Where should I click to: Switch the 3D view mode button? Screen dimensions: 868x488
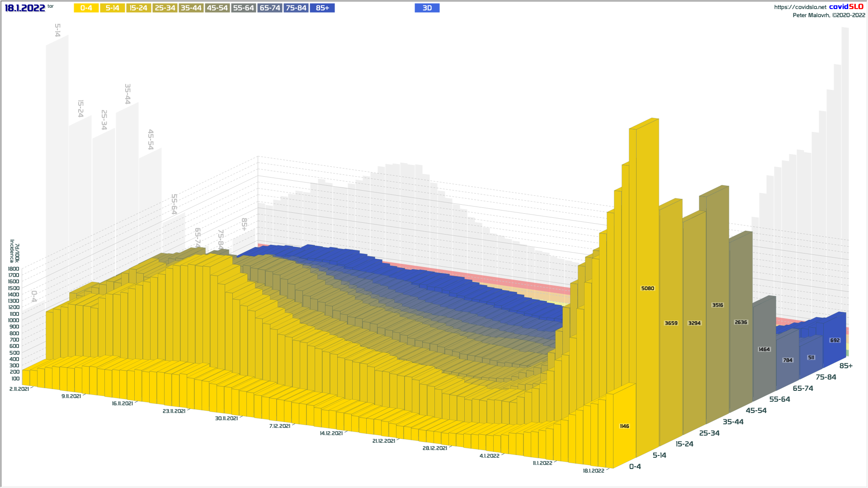[x=427, y=8]
